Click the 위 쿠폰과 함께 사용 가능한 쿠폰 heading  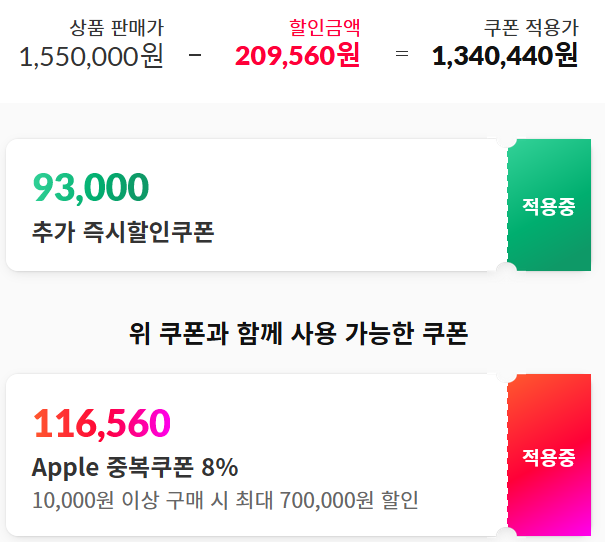coord(298,334)
